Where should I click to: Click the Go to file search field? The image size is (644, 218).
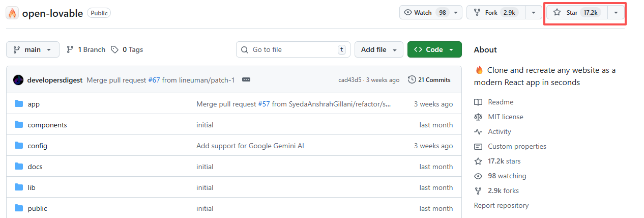pos(291,49)
